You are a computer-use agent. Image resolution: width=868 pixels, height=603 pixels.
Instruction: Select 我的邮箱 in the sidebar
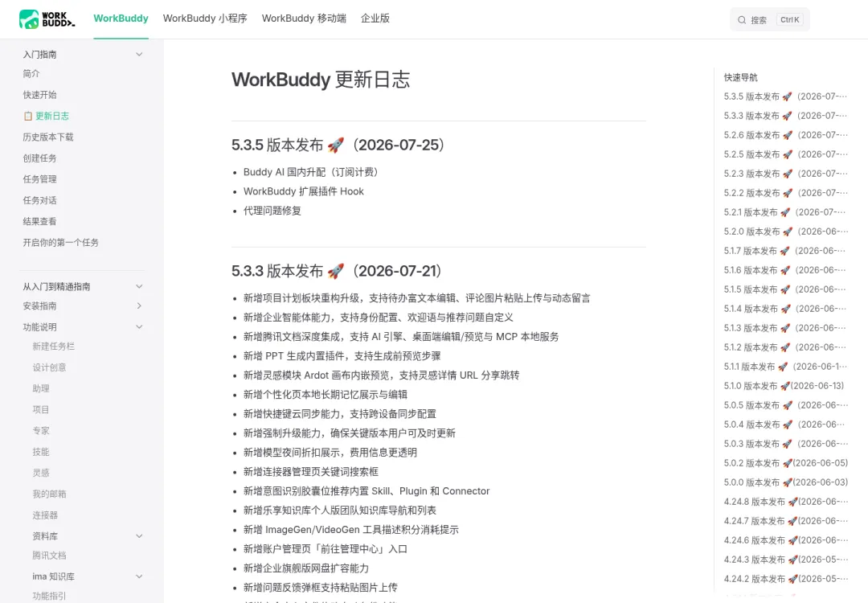49,494
